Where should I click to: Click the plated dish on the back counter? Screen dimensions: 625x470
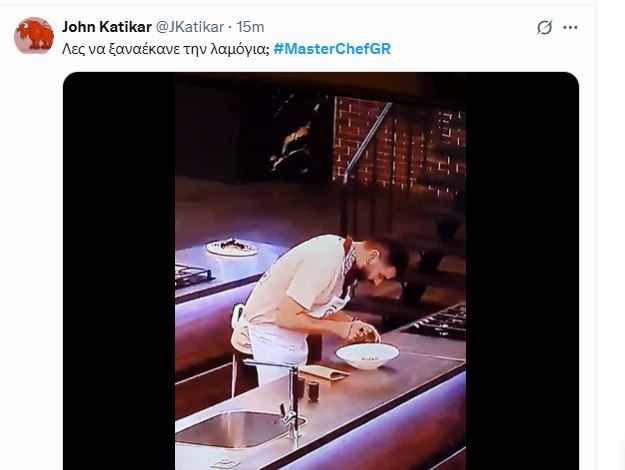coord(233,245)
